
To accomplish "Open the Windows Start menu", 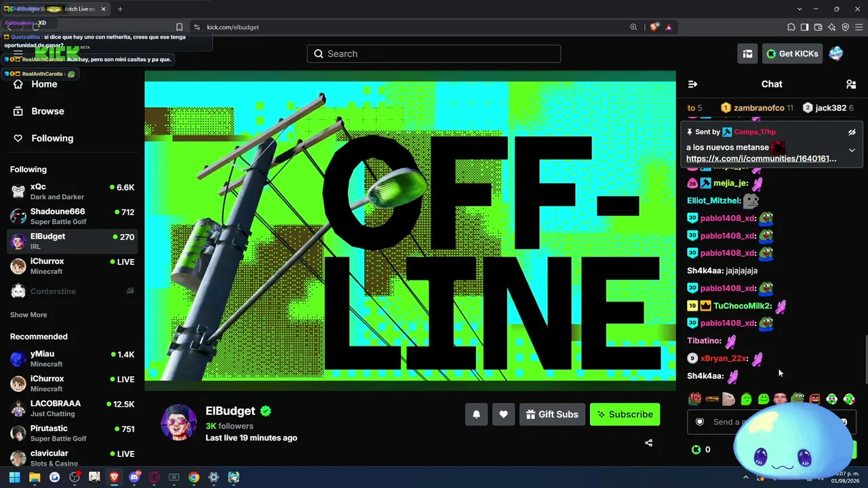I will (x=14, y=477).
